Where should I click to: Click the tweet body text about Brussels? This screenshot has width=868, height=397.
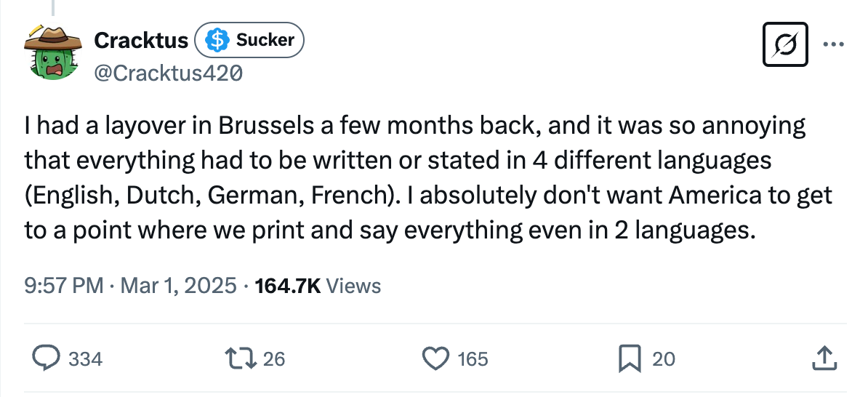427,178
